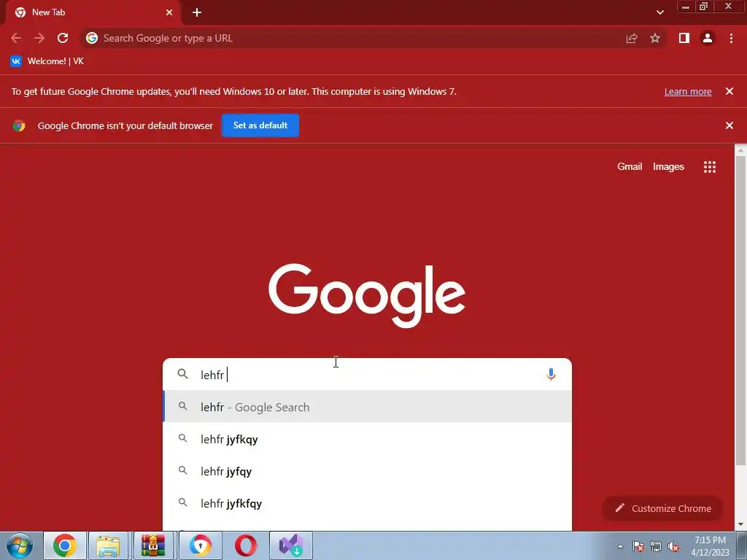Select the New Tab browser tab
The image size is (747, 560).
(93, 12)
